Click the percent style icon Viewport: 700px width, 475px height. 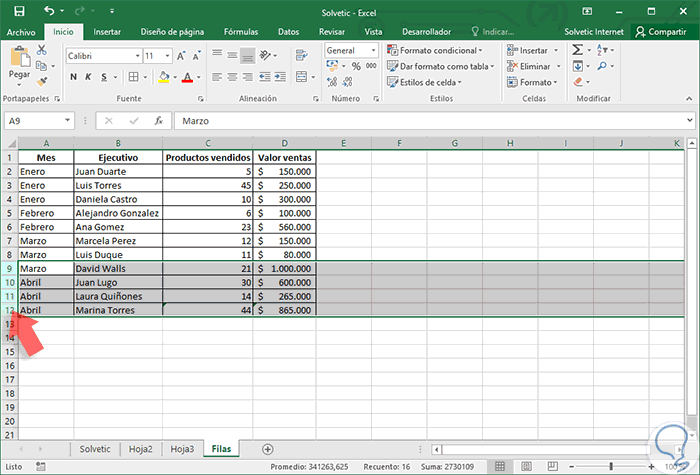[x=356, y=67]
